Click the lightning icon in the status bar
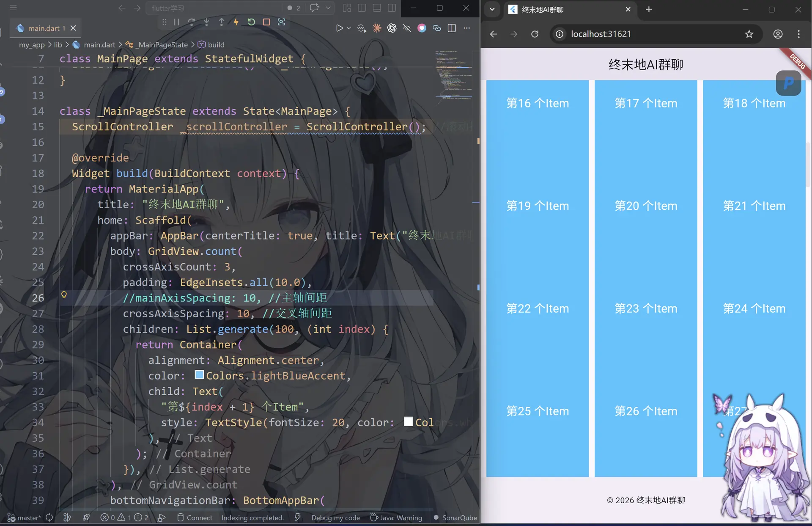812x526 pixels. 298,518
